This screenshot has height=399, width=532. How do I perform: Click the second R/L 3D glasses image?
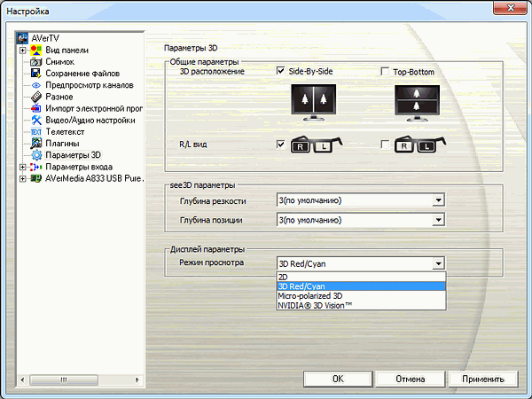[x=419, y=145]
